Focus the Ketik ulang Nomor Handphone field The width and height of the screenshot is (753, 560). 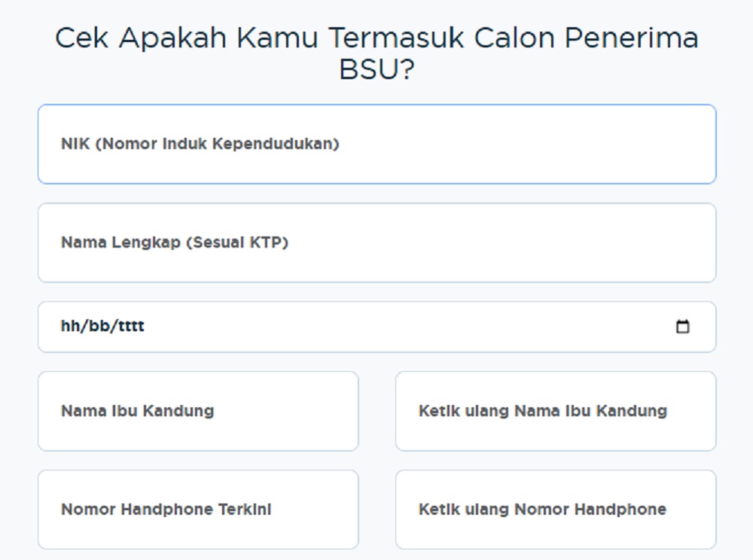[x=556, y=510]
